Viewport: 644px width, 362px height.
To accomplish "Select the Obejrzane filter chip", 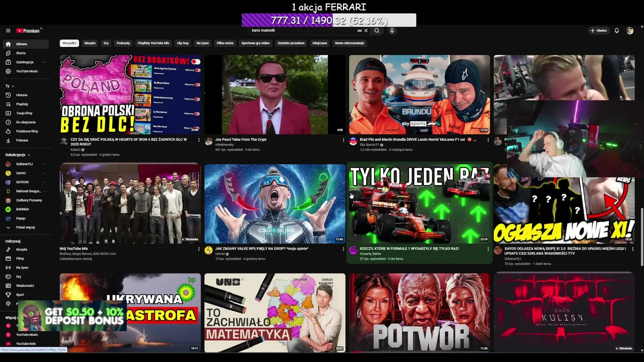I will click(319, 43).
